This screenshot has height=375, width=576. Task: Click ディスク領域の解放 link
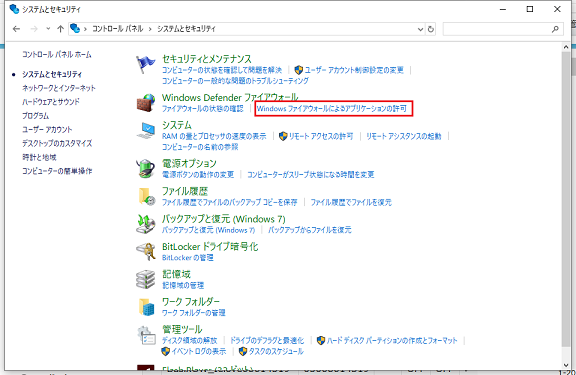(190, 340)
